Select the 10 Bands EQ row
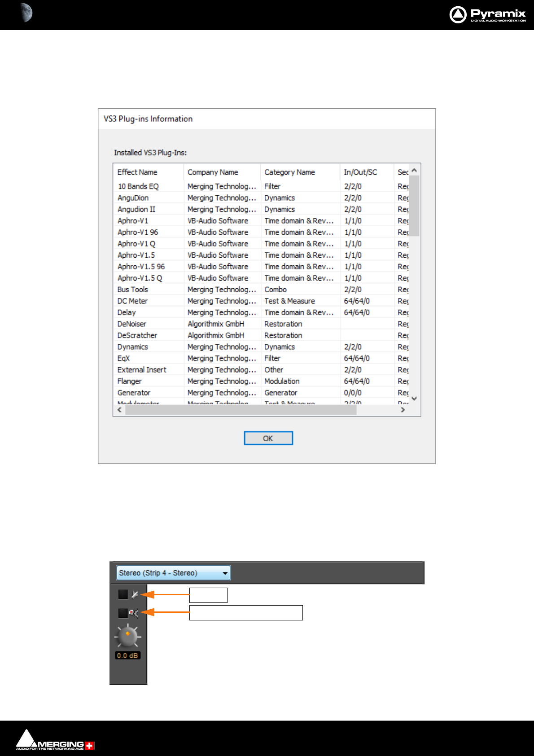 261,186
